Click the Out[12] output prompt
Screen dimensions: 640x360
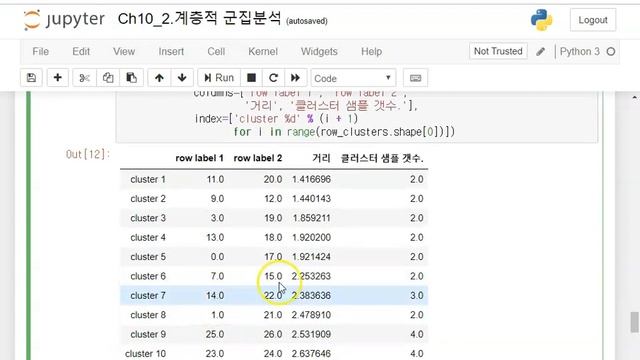88,154
